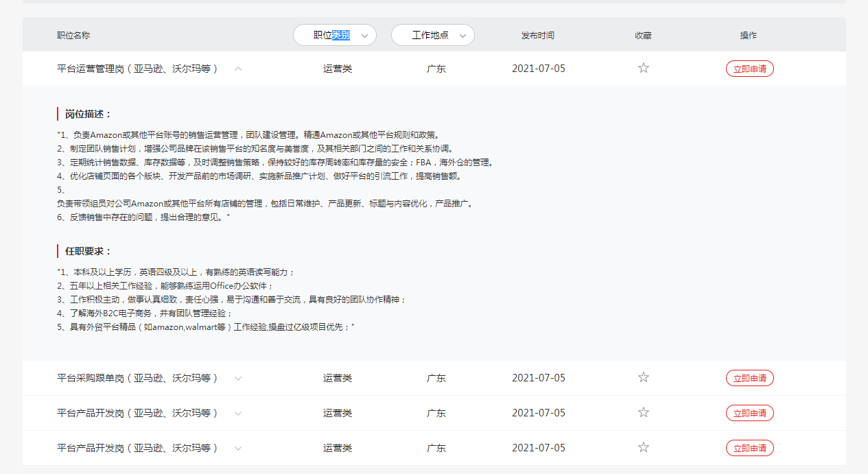Click the 平台运营管理岗 job title
868x474 pixels.
(137, 68)
